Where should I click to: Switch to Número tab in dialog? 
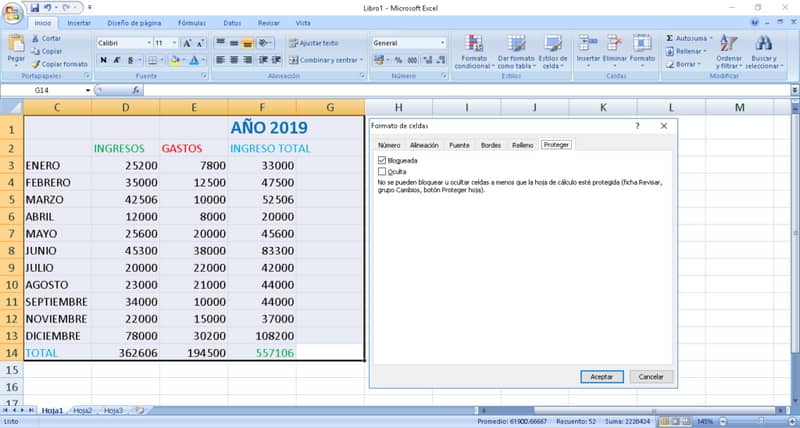tap(389, 145)
